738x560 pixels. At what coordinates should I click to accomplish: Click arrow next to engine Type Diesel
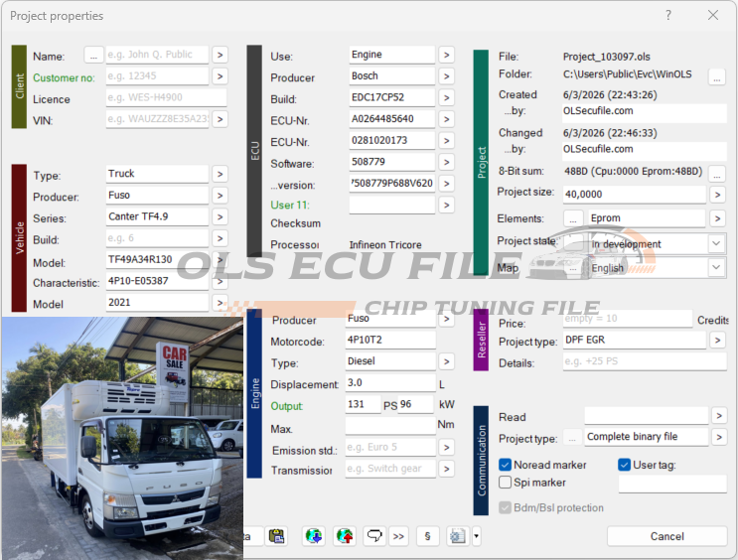click(446, 361)
